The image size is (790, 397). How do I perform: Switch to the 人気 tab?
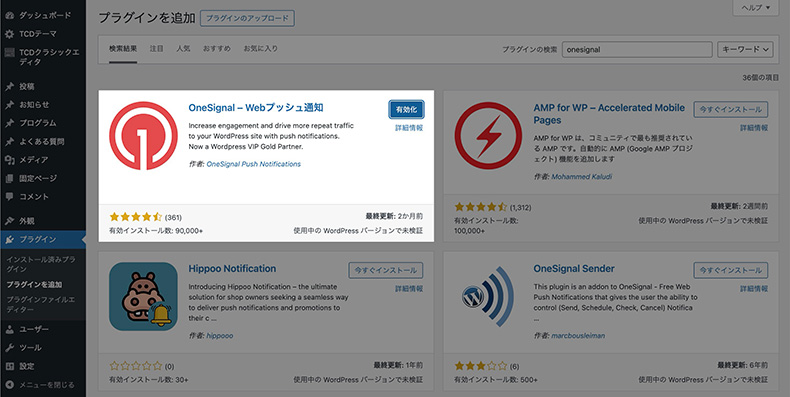coord(183,49)
